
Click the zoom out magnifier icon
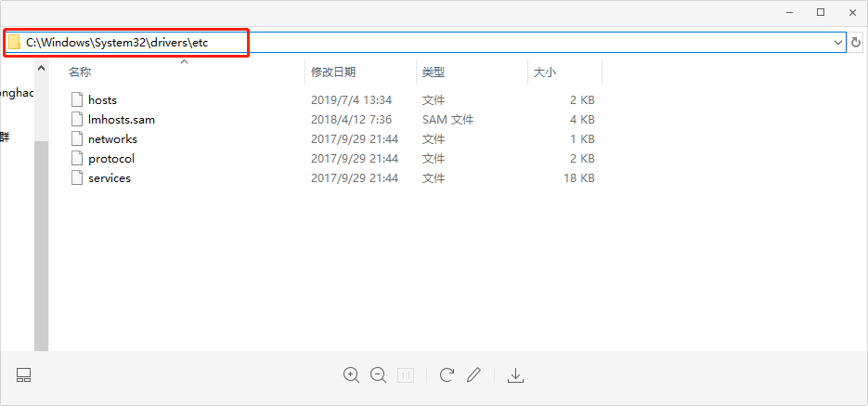(x=378, y=375)
